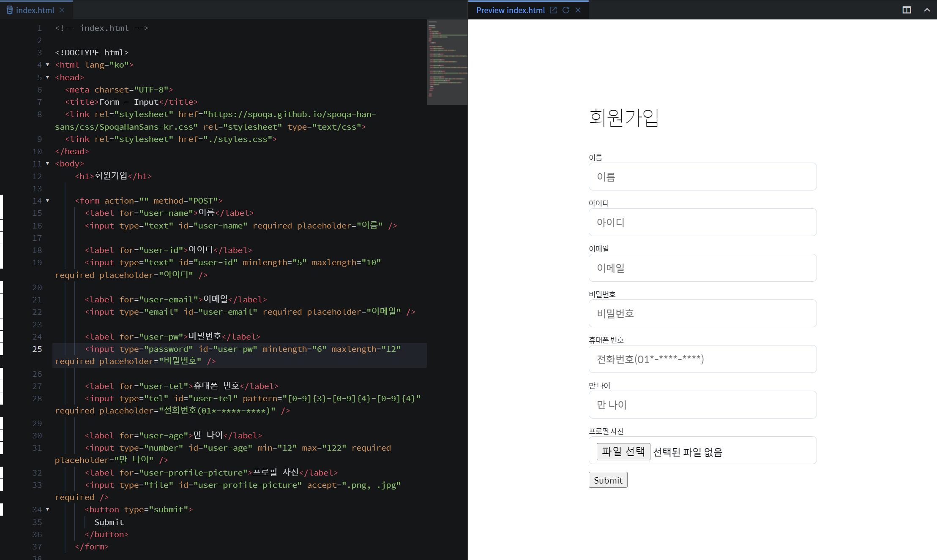Click the 휴대폰 번호 label in the form
937x560 pixels.
[606, 340]
